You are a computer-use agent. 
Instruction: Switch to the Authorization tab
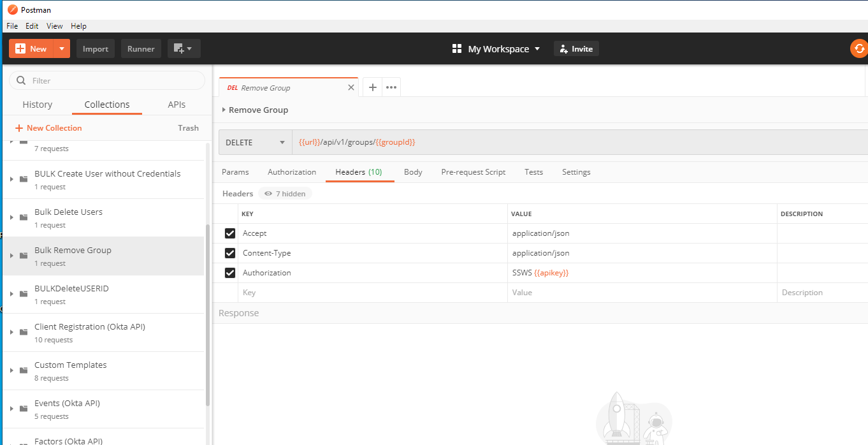pos(292,172)
